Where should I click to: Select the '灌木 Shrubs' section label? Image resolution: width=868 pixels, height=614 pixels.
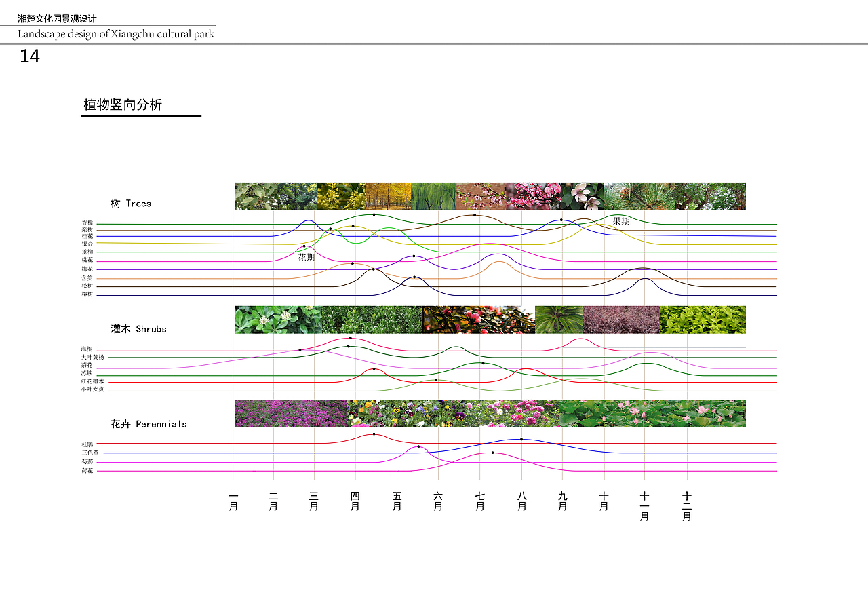[x=138, y=329]
